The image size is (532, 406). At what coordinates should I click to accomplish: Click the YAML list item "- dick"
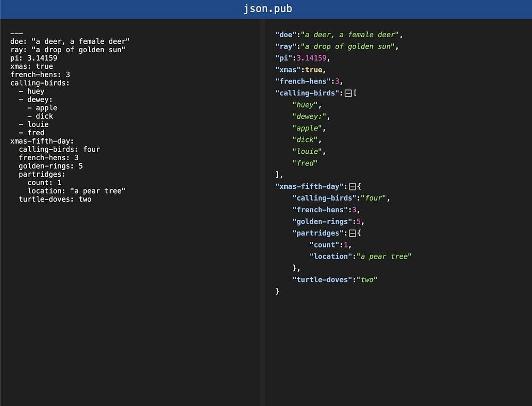tap(40, 116)
